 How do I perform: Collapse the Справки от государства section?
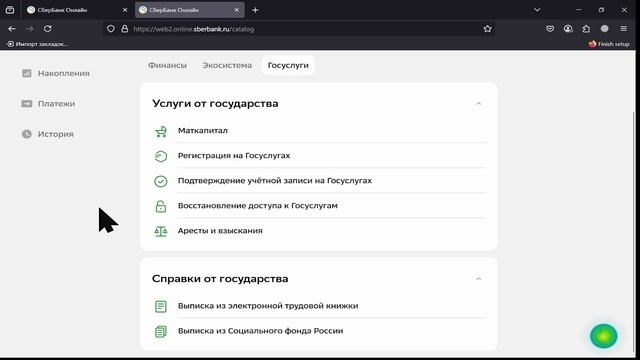tap(478, 279)
